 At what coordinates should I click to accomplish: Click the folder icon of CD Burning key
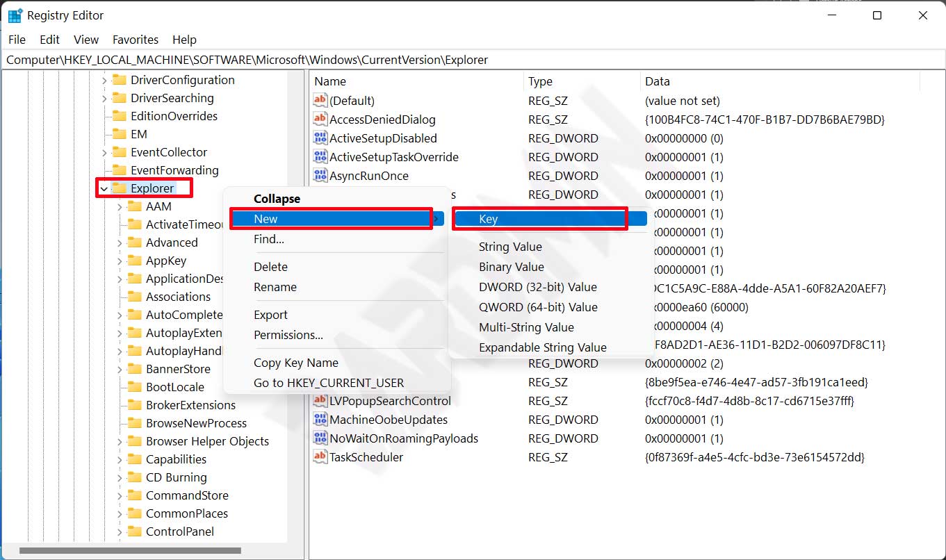(134, 477)
